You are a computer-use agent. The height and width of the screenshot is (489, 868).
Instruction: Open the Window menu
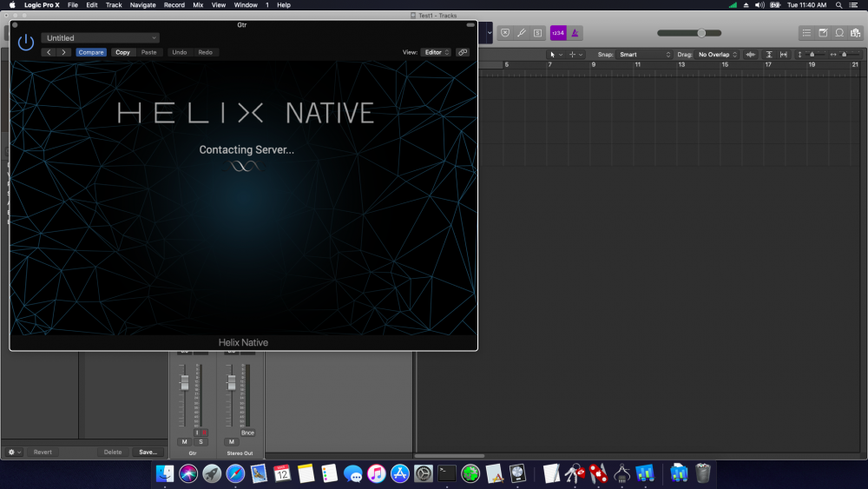246,5
